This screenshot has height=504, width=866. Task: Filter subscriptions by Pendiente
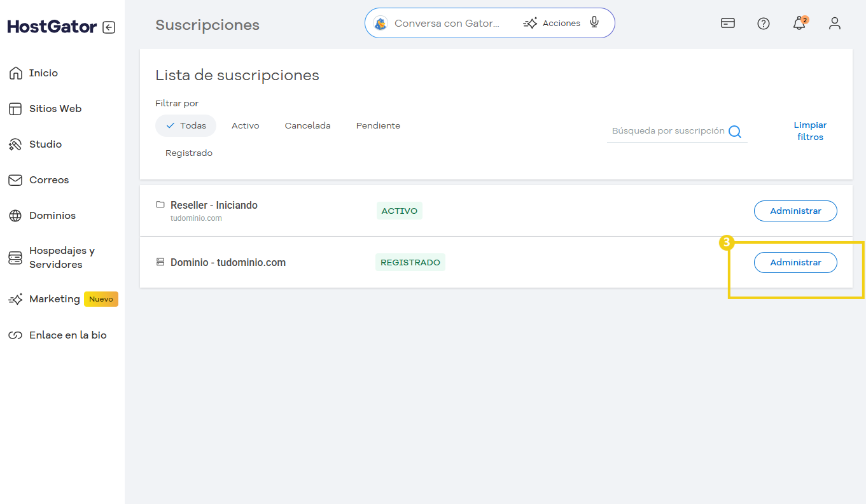pos(378,126)
